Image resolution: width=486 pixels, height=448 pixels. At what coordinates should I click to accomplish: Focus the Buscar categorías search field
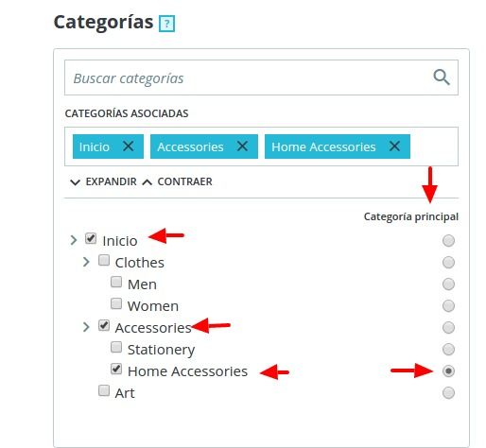(x=261, y=78)
